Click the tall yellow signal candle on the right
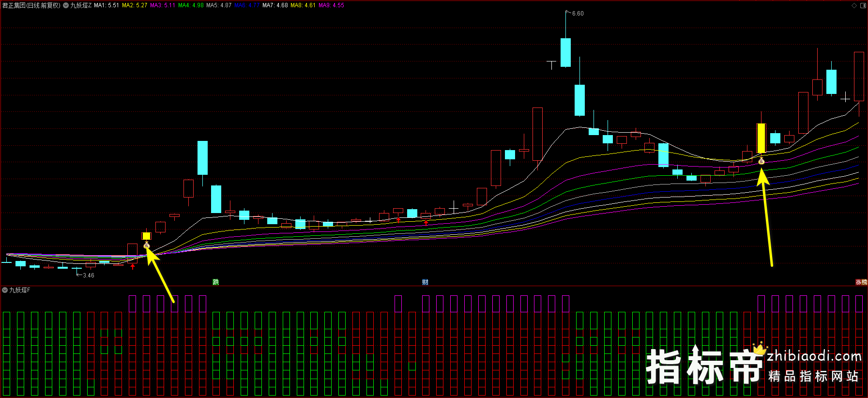 click(761, 138)
